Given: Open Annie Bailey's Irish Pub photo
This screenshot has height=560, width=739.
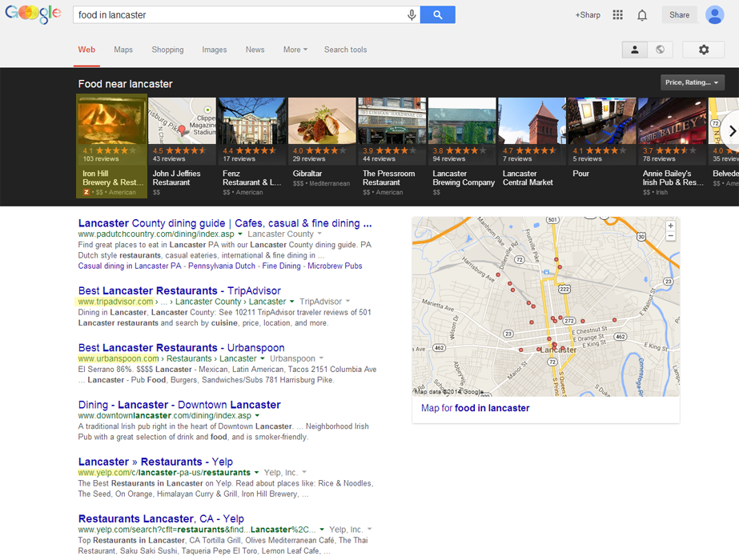Looking at the screenshot, I should click(x=672, y=121).
